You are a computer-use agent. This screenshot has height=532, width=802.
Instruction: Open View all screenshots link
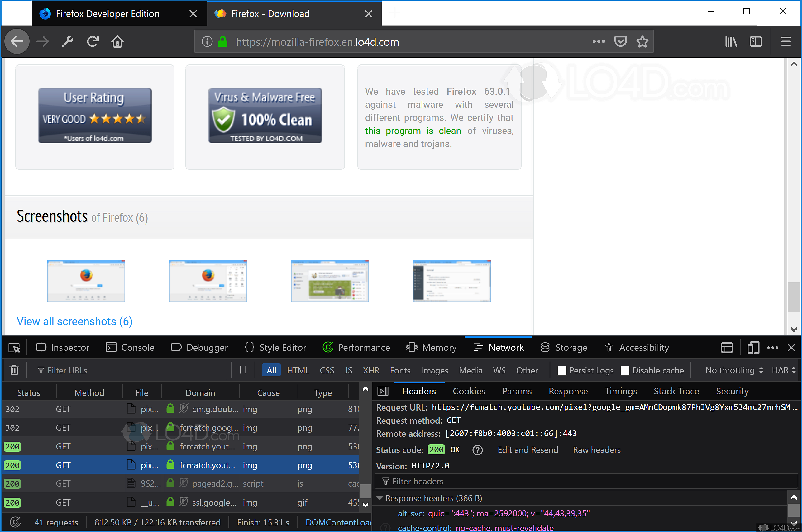pyautogui.click(x=75, y=321)
